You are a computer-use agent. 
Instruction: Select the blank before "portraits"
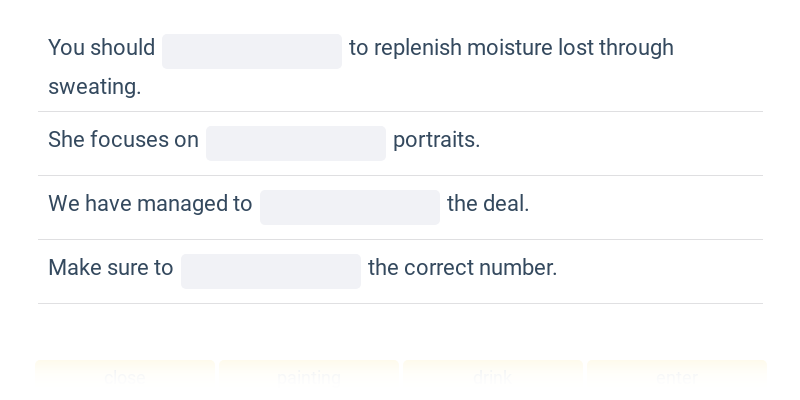click(x=296, y=143)
